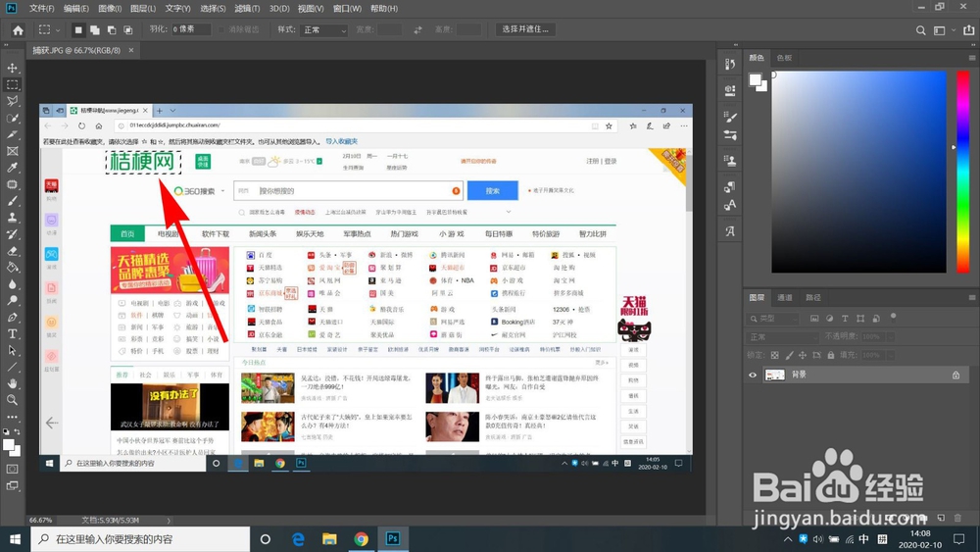Image resolution: width=980 pixels, height=552 pixels.
Task: Select the Eraser tool
Action: click(x=12, y=251)
